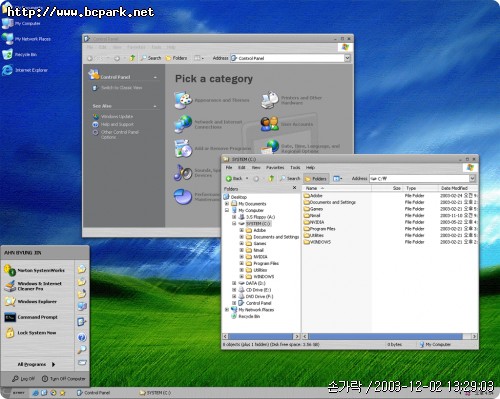Screen dimensions: 500x399
Task: Click horizontal scrollbar under folder tree
Action: coord(261,336)
